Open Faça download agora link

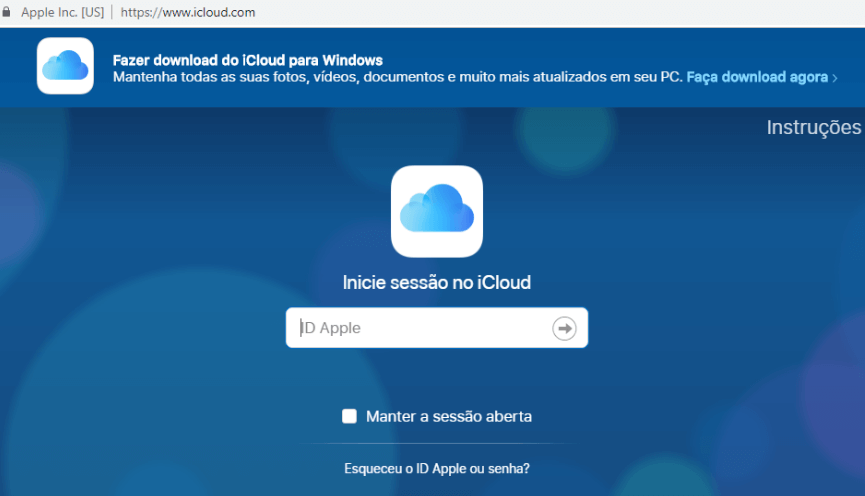point(761,77)
